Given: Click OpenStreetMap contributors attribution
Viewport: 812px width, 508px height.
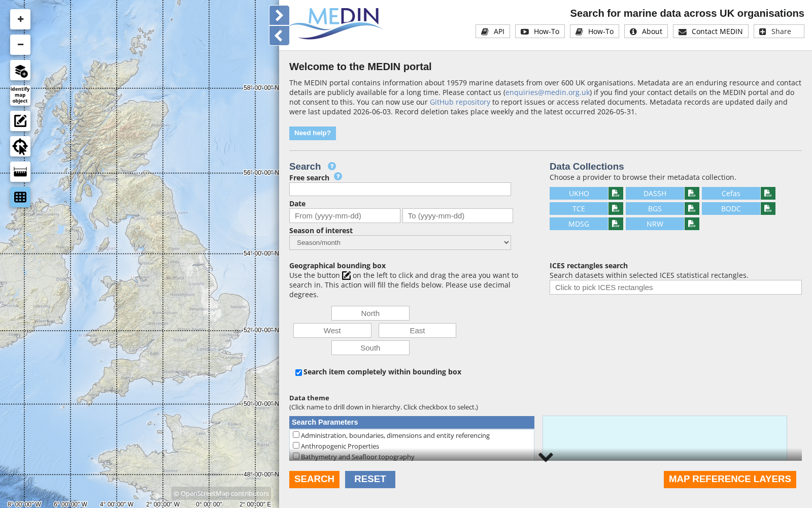Looking at the screenshot, I should pos(221,493).
